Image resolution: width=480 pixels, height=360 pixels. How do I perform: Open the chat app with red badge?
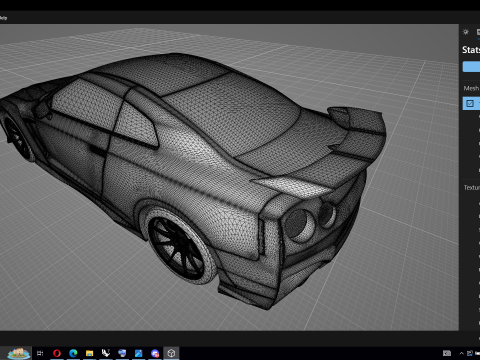155,353
